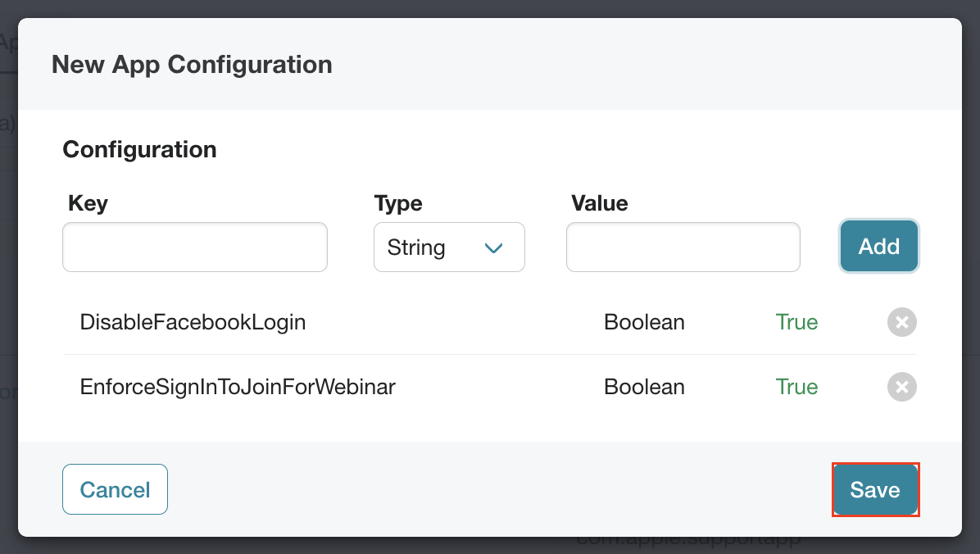
Task: Remove the DisableFacebookLogin entry with its X icon
Action: (x=902, y=322)
